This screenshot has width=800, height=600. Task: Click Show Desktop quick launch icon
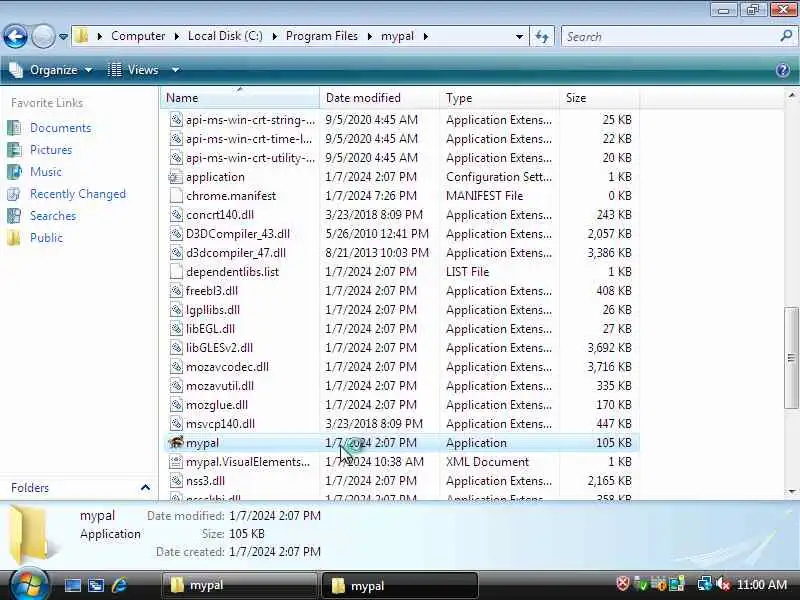[72, 585]
